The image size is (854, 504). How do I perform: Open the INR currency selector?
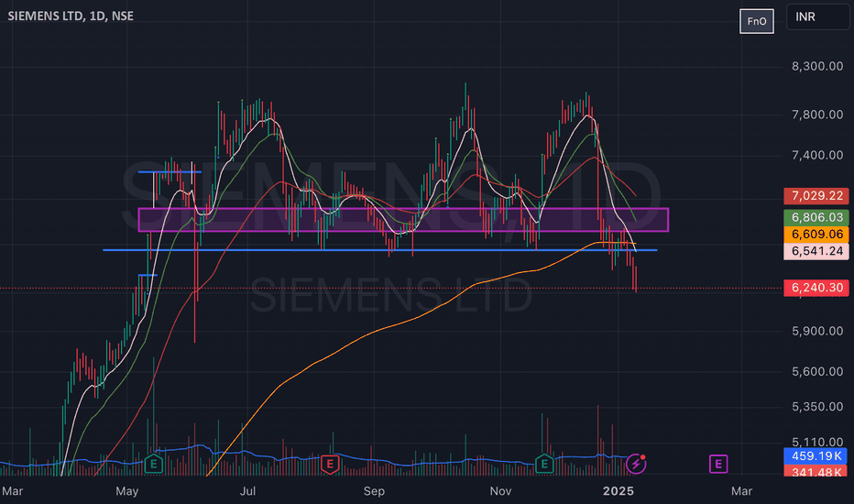click(x=817, y=16)
